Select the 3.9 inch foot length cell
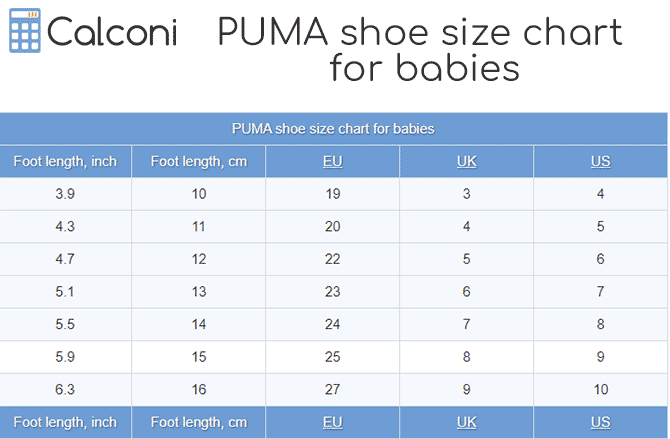 [65, 194]
